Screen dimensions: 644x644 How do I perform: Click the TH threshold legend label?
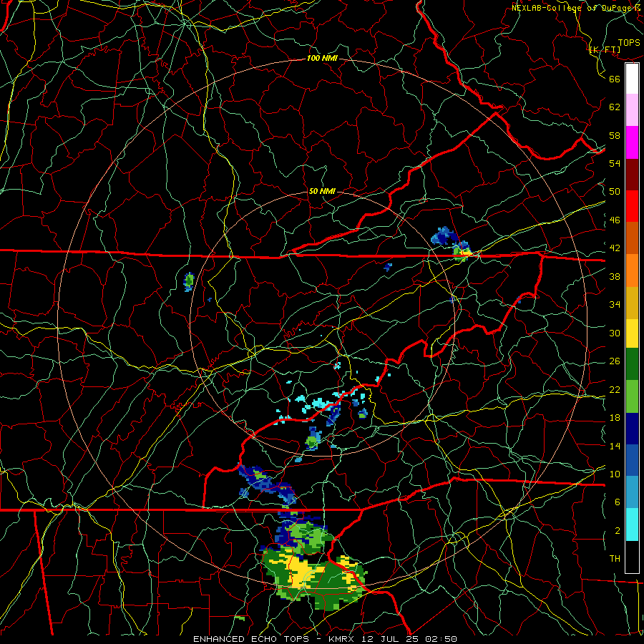click(615, 559)
